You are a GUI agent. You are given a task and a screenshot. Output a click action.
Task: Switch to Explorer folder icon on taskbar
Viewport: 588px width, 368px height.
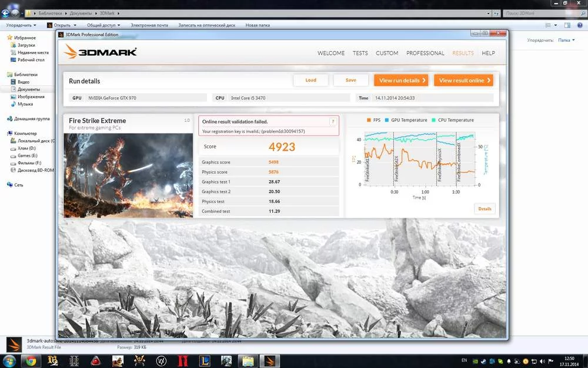click(x=248, y=362)
